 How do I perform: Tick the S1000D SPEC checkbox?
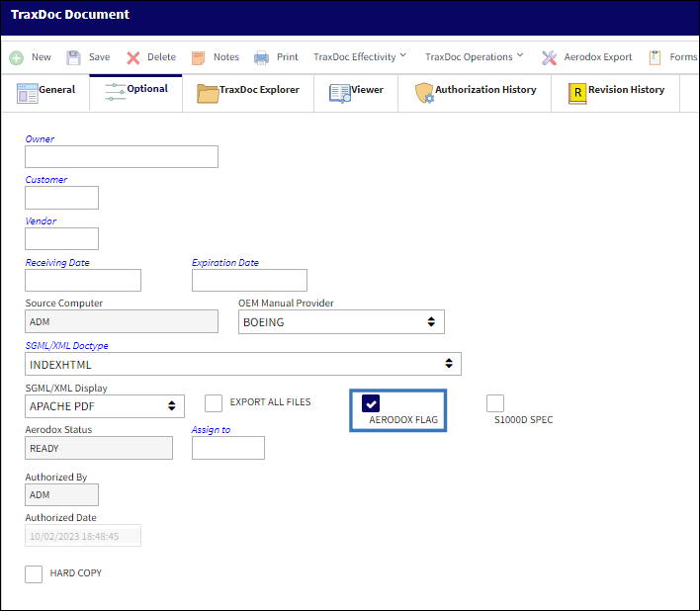click(495, 403)
